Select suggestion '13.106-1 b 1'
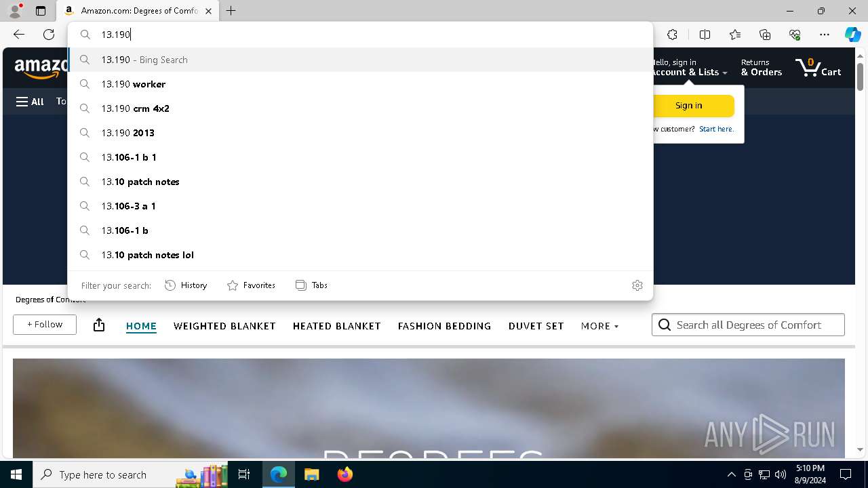 coord(360,157)
